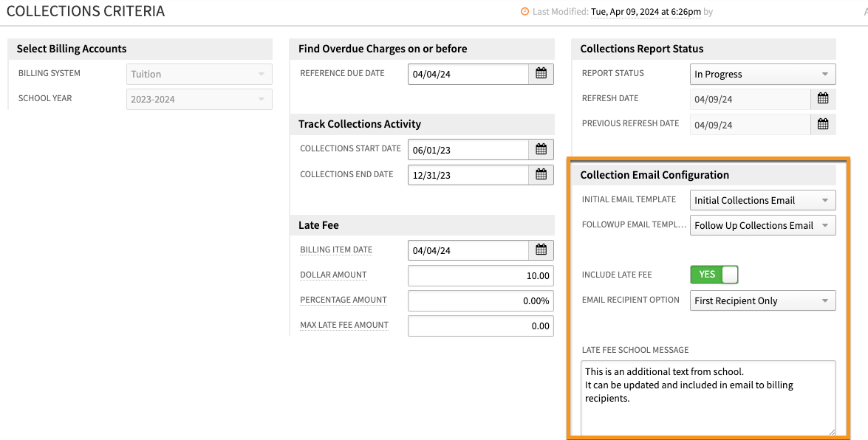
Task: Open the Followup Email Template dropdown
Action: tap(762, 225)
